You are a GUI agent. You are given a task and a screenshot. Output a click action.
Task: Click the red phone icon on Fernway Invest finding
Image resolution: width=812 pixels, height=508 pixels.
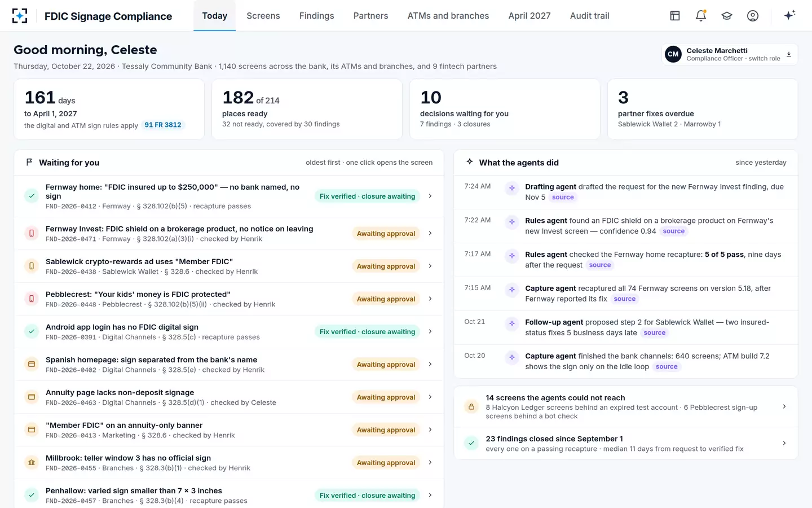pyautogui.click(x=32, y=233)
